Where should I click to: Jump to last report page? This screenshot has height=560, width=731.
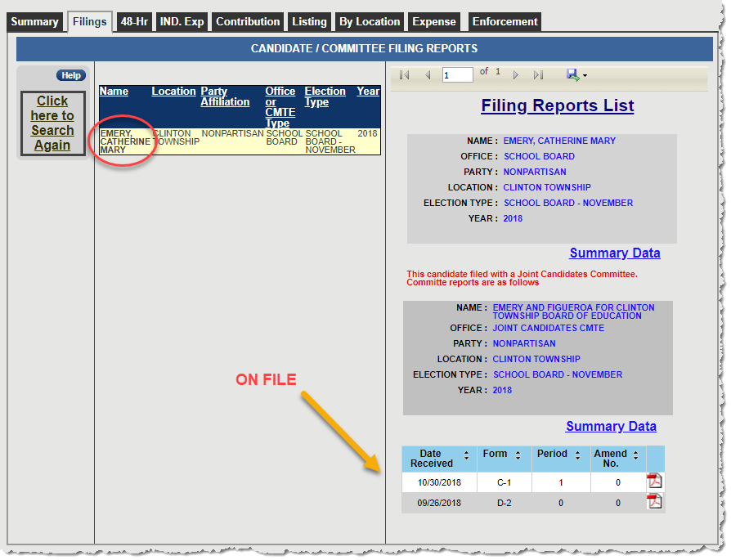point(539,75)
